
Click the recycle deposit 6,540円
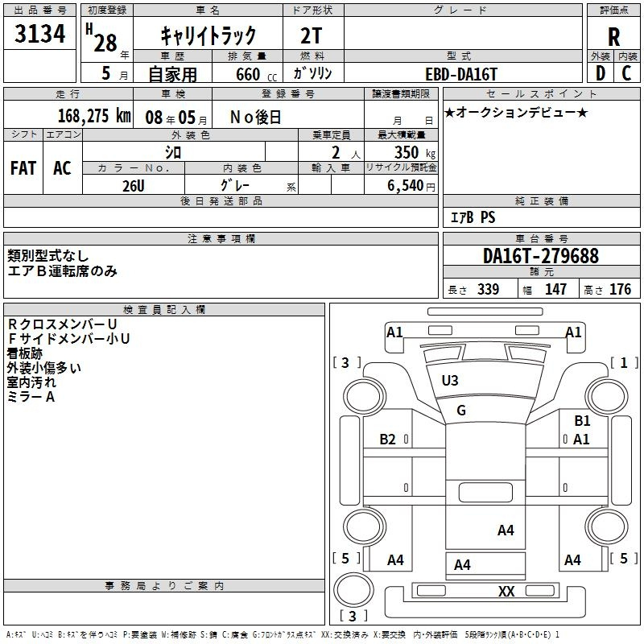tap(411, 186)
